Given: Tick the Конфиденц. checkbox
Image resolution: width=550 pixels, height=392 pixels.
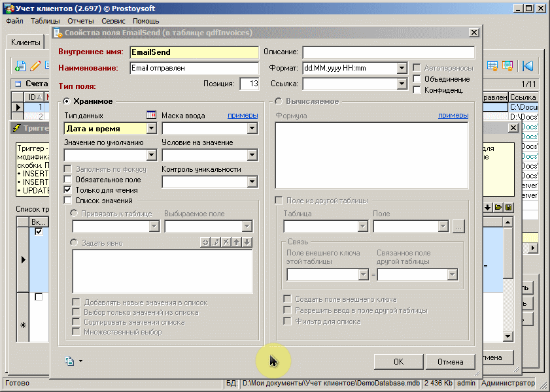Looking at the screenshot, I should pos(417,90).
